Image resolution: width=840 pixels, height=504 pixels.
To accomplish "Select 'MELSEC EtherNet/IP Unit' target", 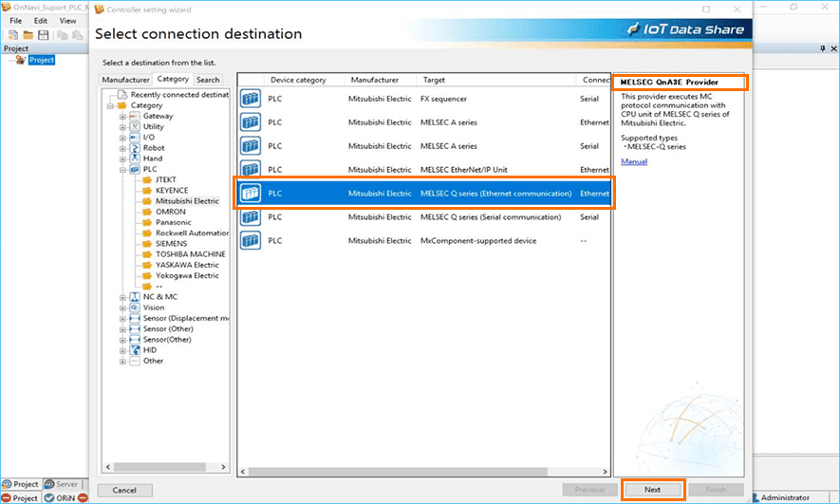I will point(463,169).
